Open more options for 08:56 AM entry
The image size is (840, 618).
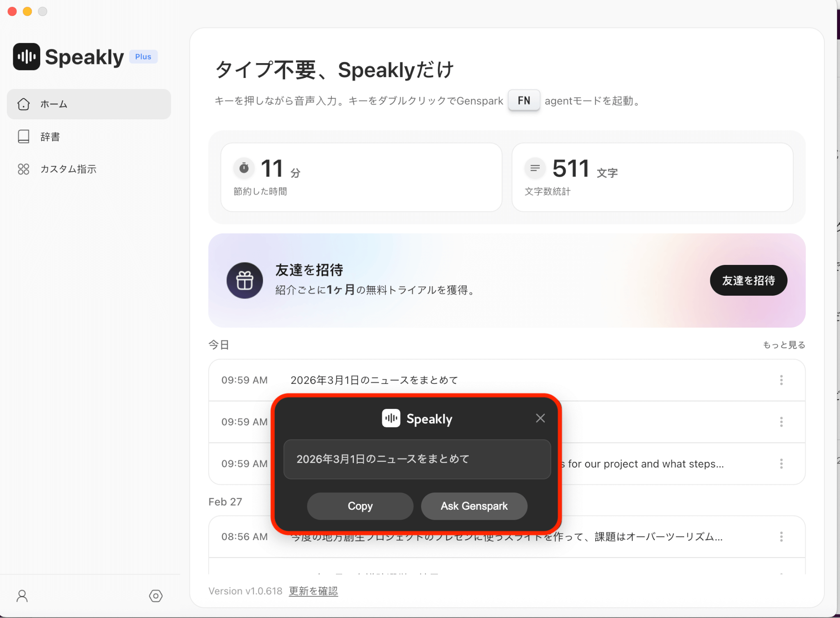(781, 536)
